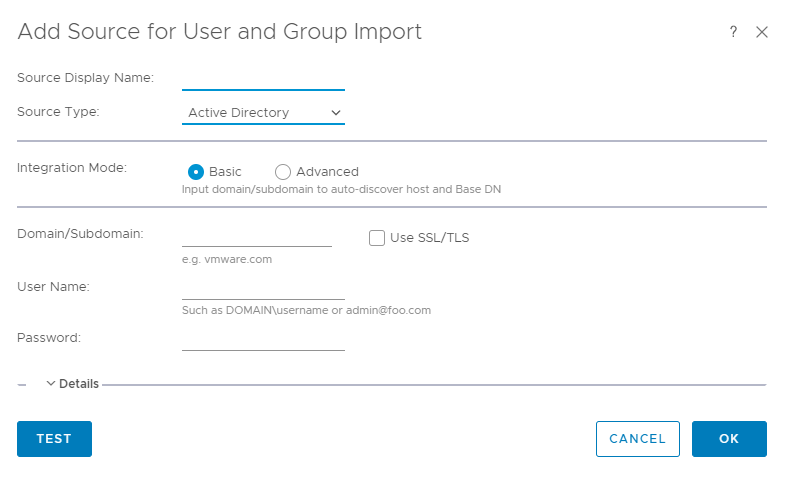787x478 pixels.
Task: Click the help question mark icon
Action: (x=733, y=32)
